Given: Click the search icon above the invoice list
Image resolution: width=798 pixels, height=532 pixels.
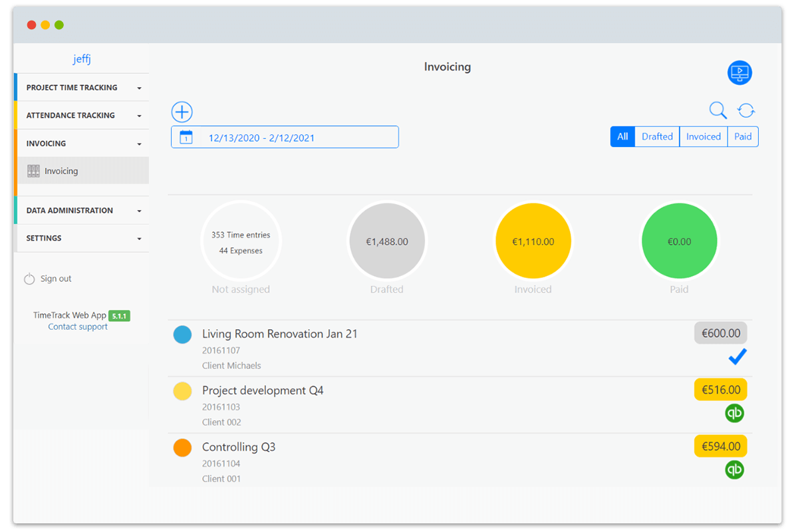Looking at the screenshot, I should 718,110.
